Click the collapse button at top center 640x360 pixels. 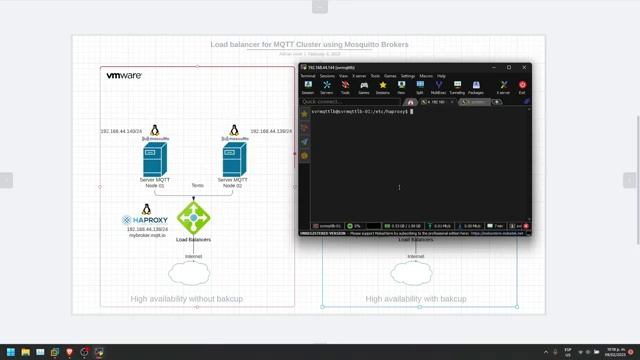click(320, 7)
